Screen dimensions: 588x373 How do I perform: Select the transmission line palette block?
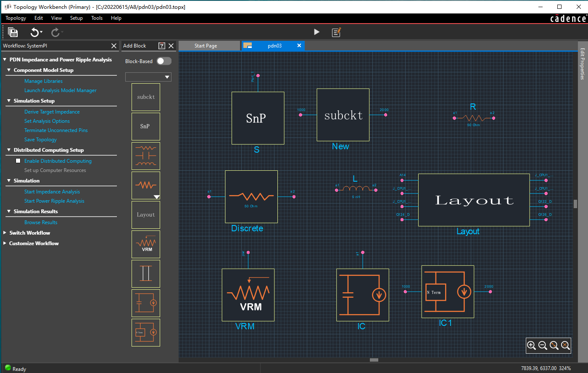click(x=146, y=274)
